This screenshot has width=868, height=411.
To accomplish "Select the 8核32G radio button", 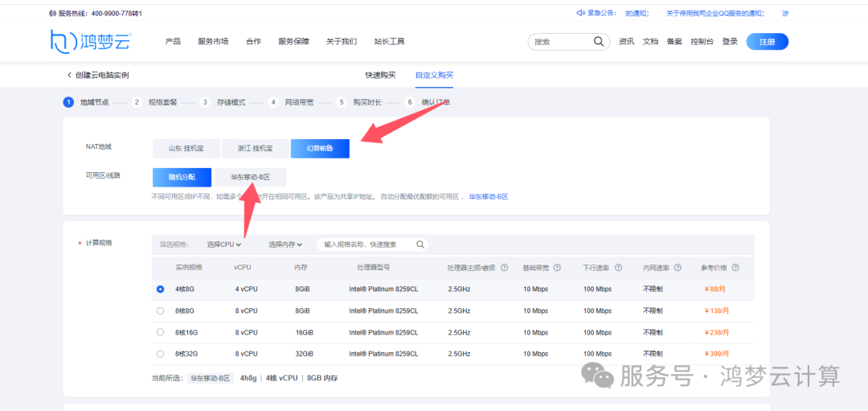I will [161, 354].
